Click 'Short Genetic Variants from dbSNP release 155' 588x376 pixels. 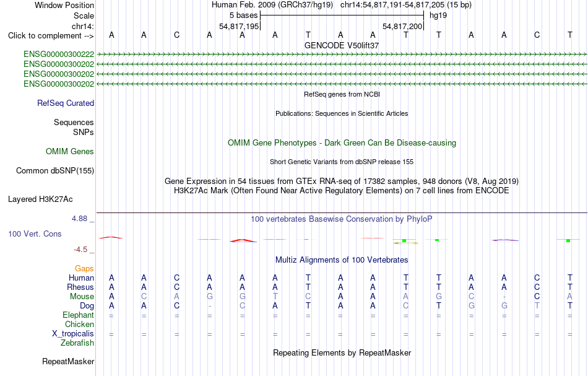[x=342, y=162]
